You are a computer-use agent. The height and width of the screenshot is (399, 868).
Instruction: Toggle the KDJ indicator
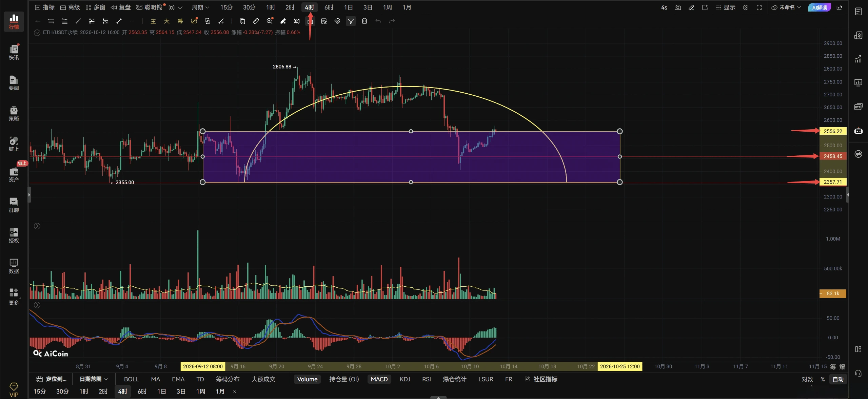point(405,379)
